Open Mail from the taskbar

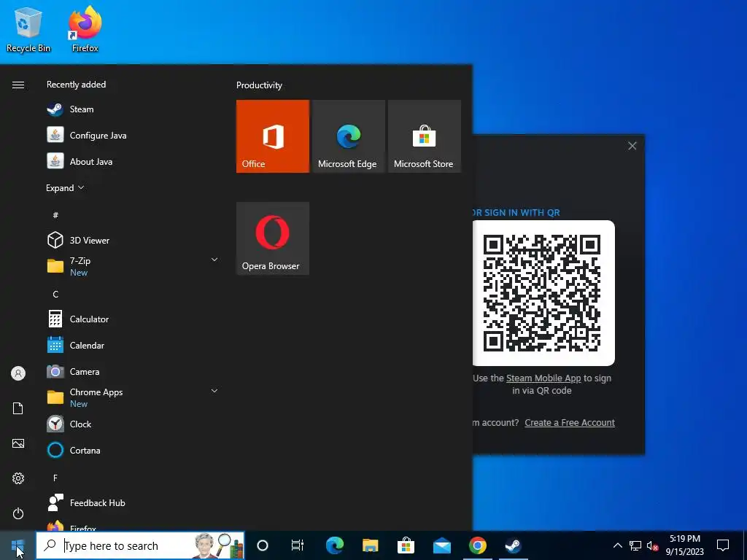pos(441,545)
